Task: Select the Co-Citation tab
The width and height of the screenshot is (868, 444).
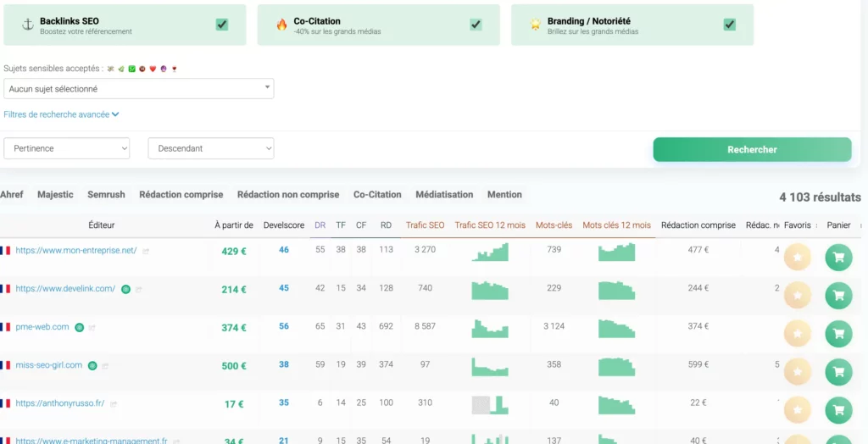Action: pyautogui.click(x=377, y=195)
